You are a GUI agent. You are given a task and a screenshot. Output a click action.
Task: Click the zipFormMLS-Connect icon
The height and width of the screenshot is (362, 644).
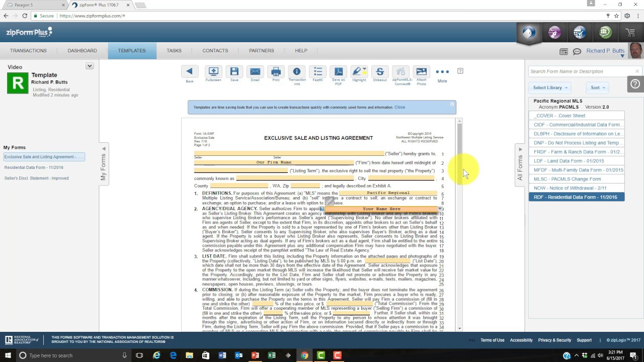(401, 71)
